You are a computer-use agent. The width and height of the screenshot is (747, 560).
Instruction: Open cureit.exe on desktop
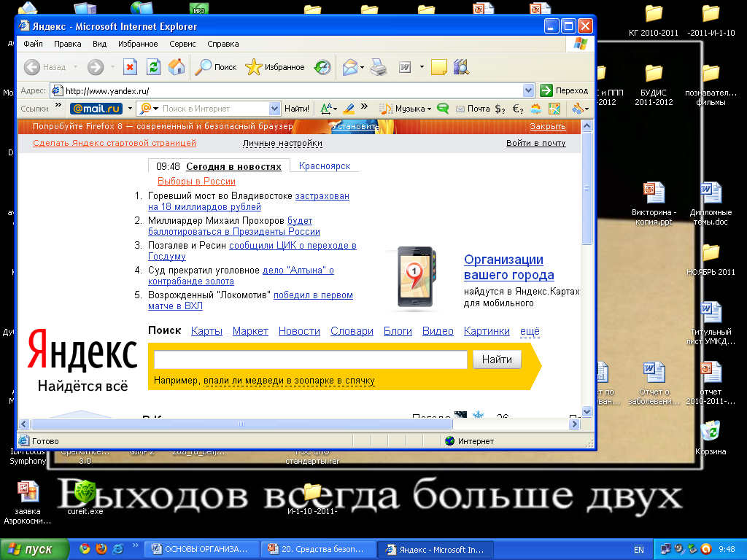click(x=85, y=497)
